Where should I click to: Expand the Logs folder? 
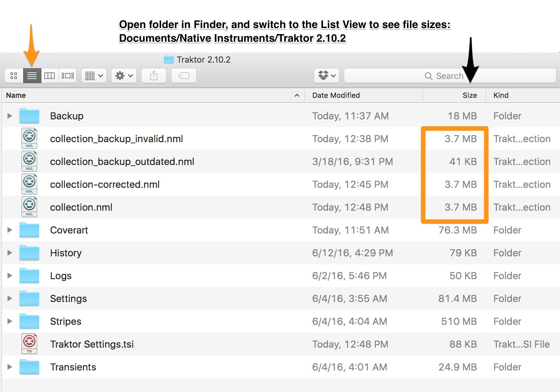10,276
